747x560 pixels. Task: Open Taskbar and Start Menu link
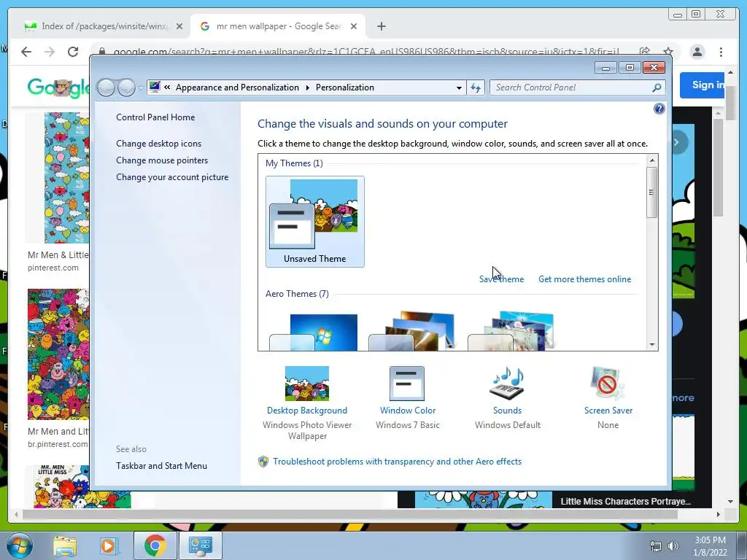tap(161, 466)
